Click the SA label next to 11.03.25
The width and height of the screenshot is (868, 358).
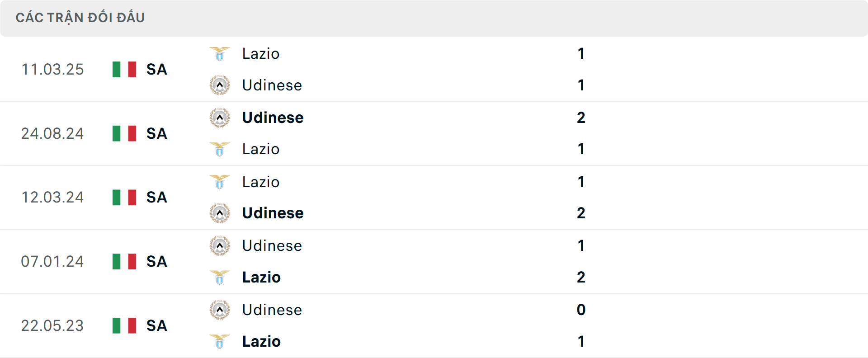pyautogui.click(x=156, y=69)
